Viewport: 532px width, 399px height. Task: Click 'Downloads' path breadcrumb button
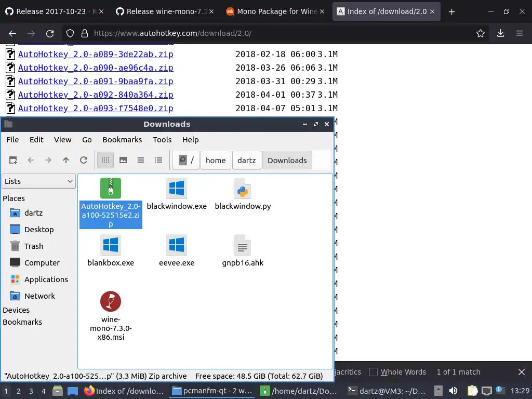pyautogui.click(x=287, y=160)
